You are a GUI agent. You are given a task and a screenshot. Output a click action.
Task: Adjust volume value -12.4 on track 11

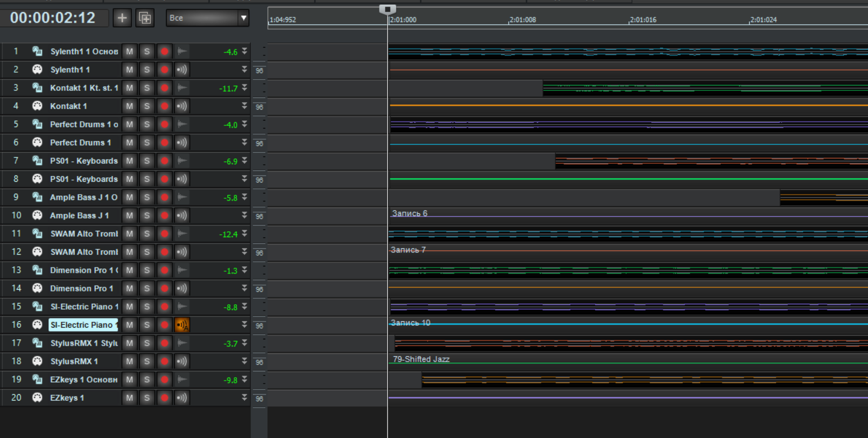228,234
